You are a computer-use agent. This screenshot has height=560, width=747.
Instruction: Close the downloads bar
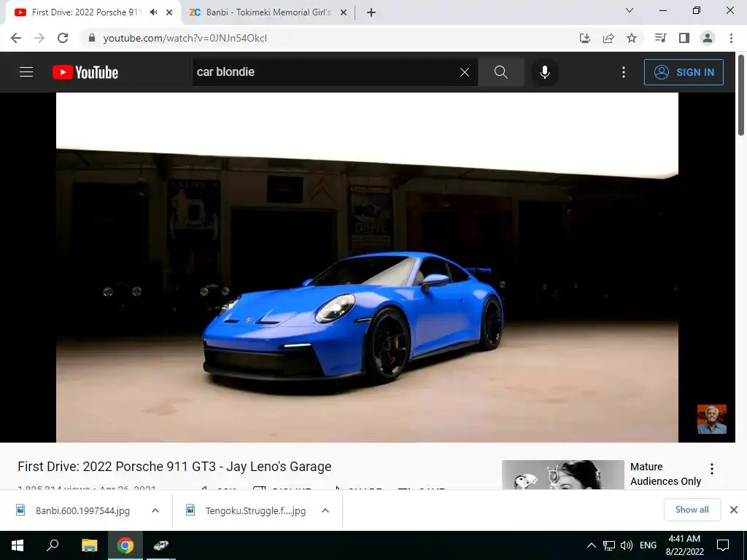(734, 510)
